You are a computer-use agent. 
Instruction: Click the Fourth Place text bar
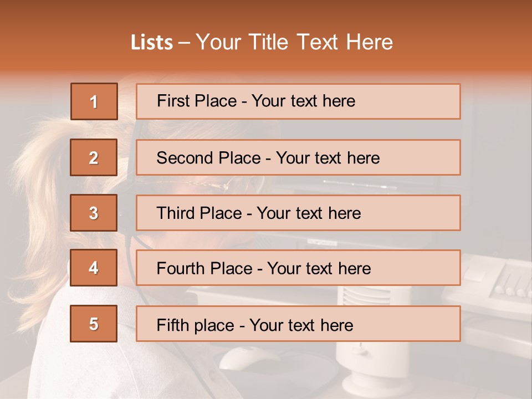pyautogui.click(x=298, y=268)
